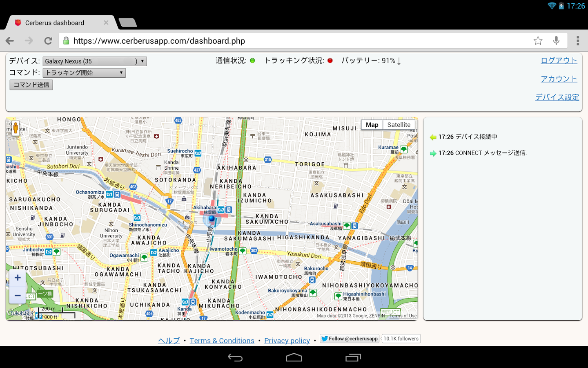Click Higashinihonbashi station icon

click(338, 296)
